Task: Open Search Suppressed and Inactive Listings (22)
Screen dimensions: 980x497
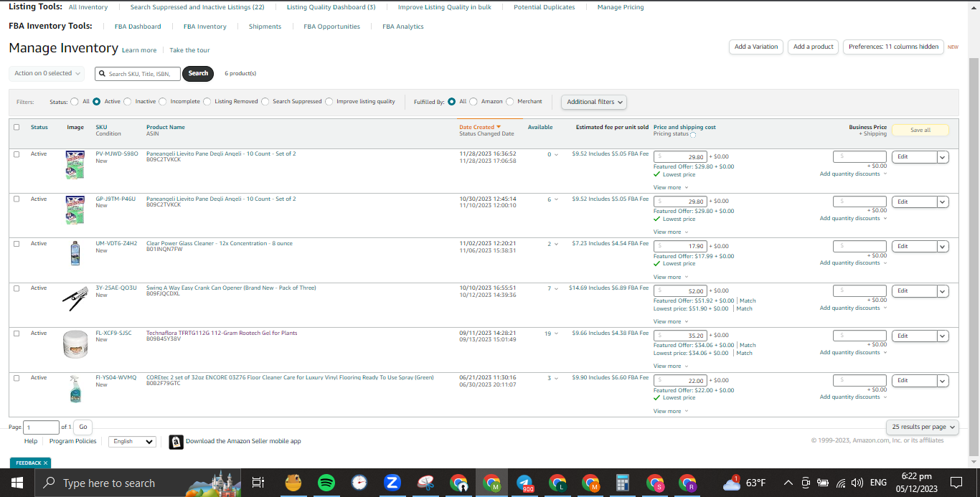Action: [197, 7]
